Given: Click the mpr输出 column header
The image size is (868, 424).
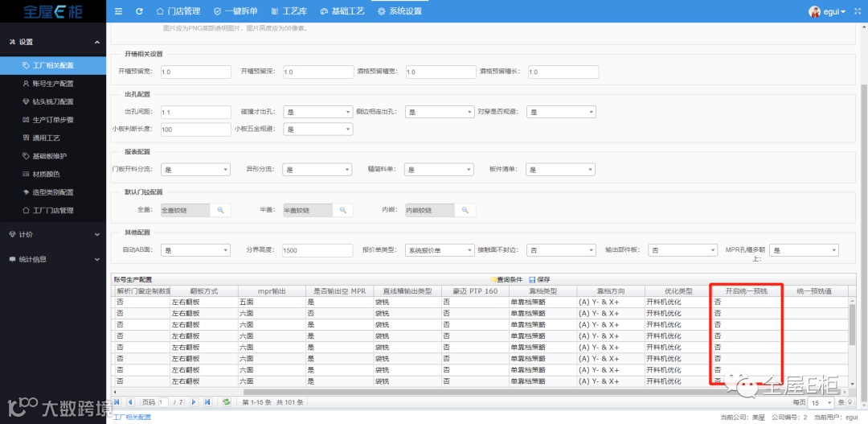Looking at the screenshot, I should click(x=272, y=291).
